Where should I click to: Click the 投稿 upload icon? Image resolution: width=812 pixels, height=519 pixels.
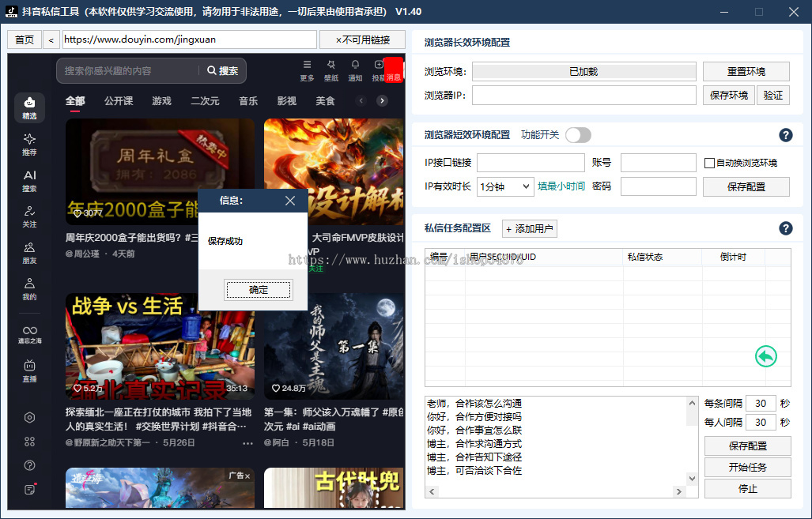tap(378, 70)
